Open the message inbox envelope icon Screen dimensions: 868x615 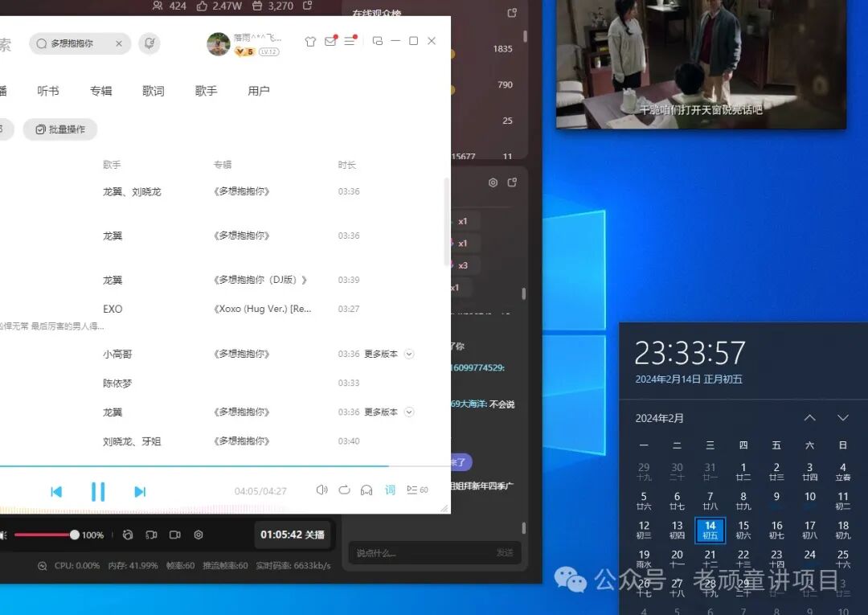330,41
